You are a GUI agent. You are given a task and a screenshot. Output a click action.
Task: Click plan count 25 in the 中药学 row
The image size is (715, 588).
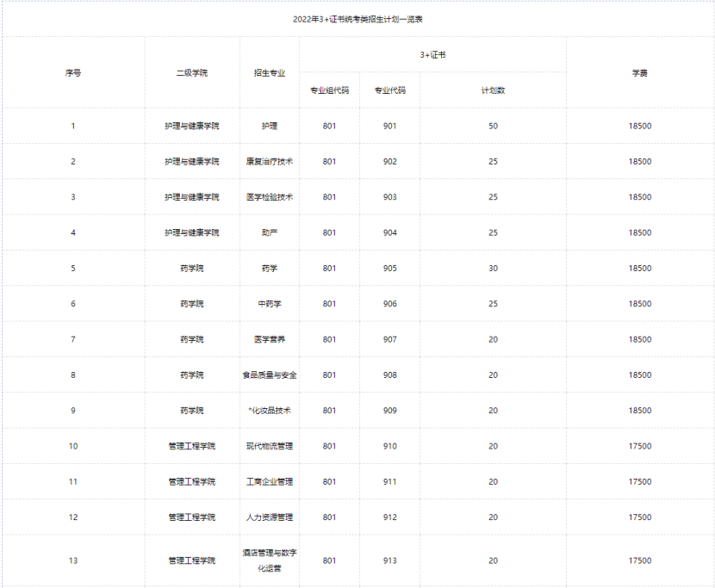(x=493, y=304)
